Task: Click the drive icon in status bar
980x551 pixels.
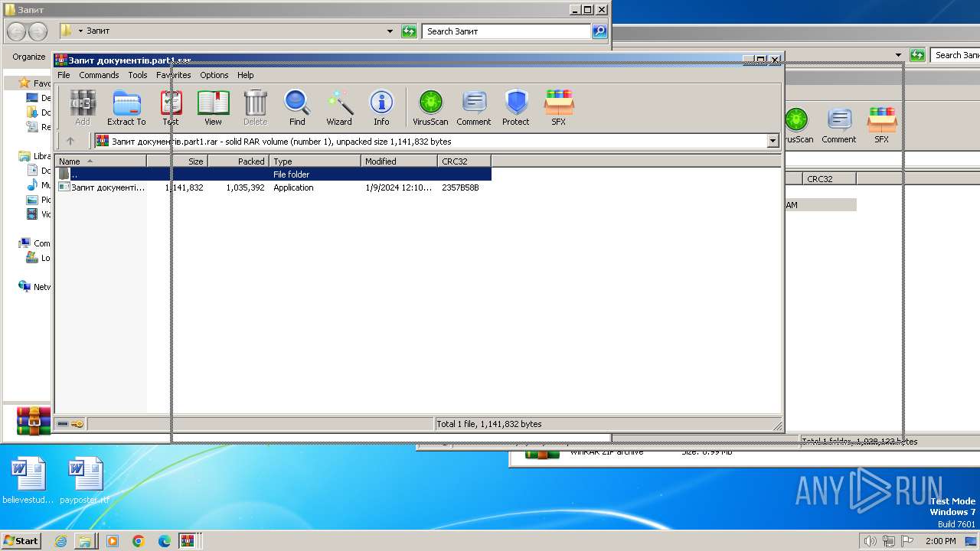Action: 63,424
